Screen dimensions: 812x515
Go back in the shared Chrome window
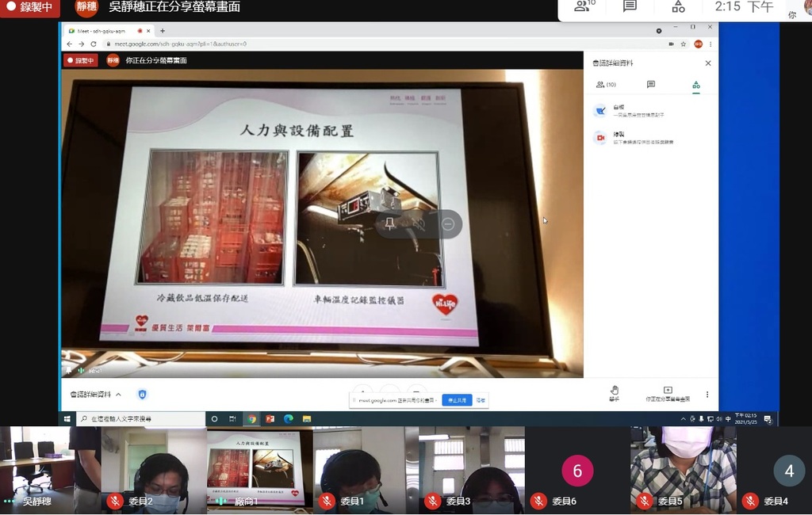coord(70,44)
